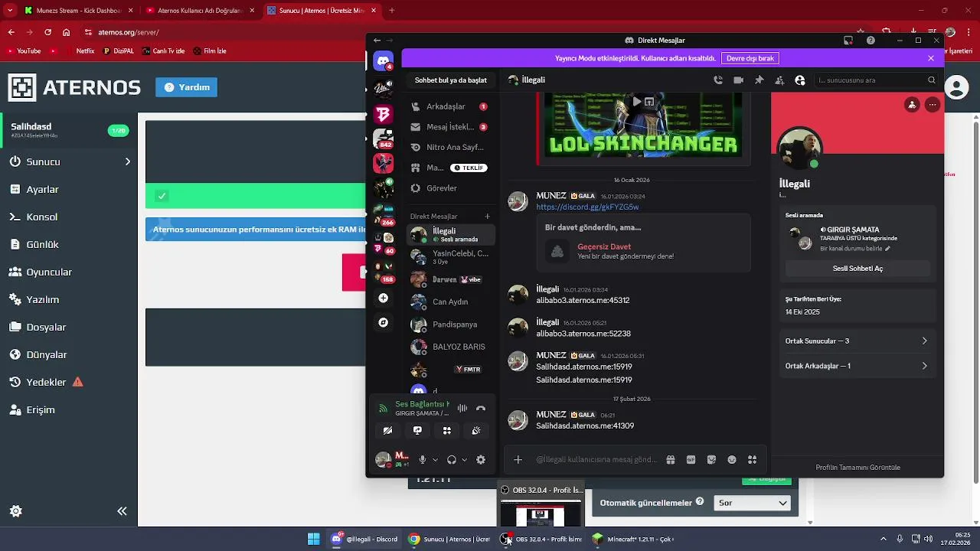
Task: Open Pandispanya direct message
Action: (x=450, y=324)
